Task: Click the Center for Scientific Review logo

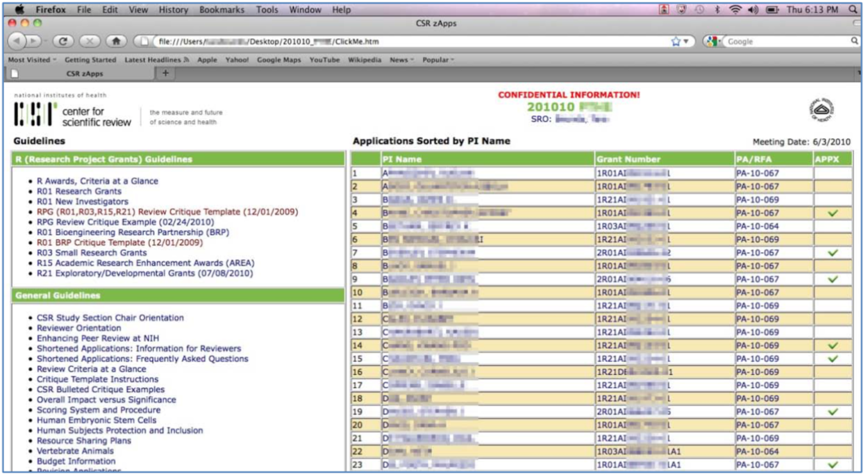Action: point(73,114)
